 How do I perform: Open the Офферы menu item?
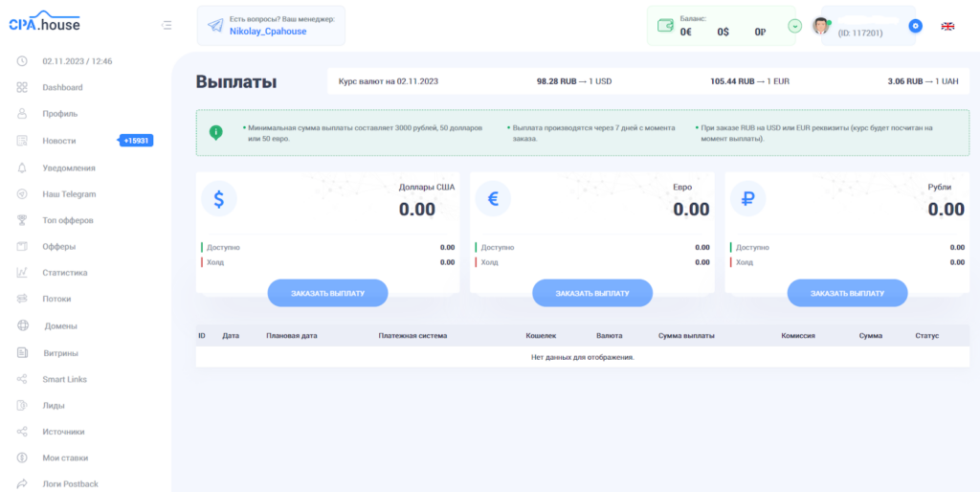[x=58, y=246]
